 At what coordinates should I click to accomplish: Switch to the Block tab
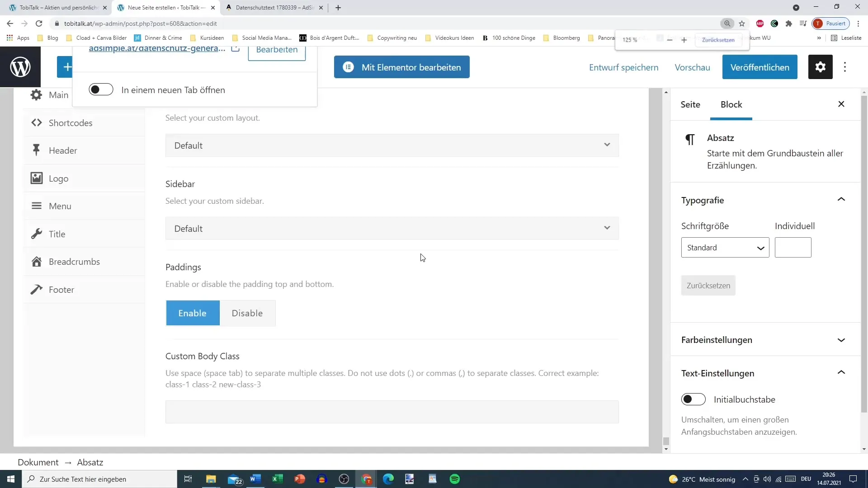click(x=731, y=104)
